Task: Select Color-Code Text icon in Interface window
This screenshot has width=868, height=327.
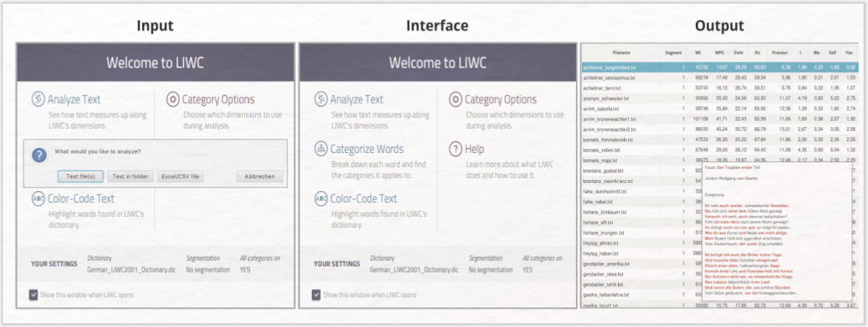Action: coord(321,199)
